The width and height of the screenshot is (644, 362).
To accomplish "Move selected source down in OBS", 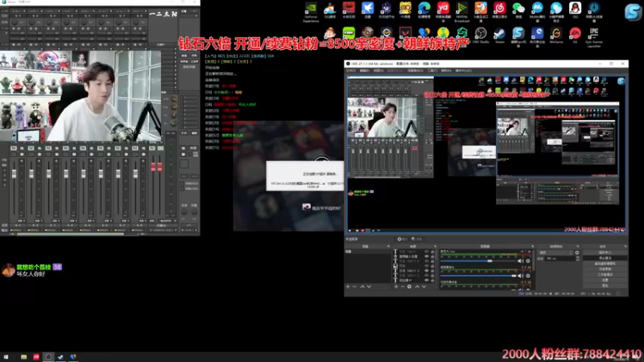I will [x=424, y=286].
